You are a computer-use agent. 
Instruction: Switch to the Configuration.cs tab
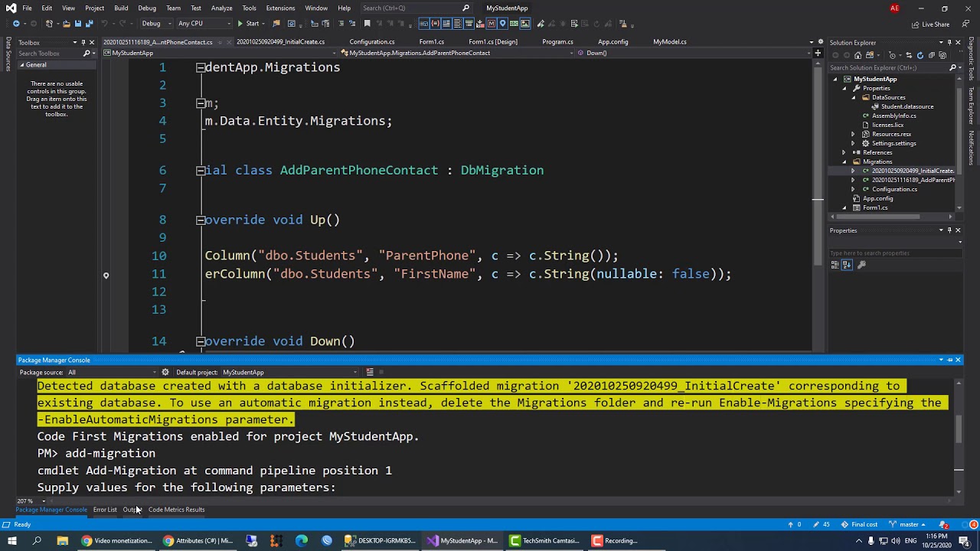(372, 41)
